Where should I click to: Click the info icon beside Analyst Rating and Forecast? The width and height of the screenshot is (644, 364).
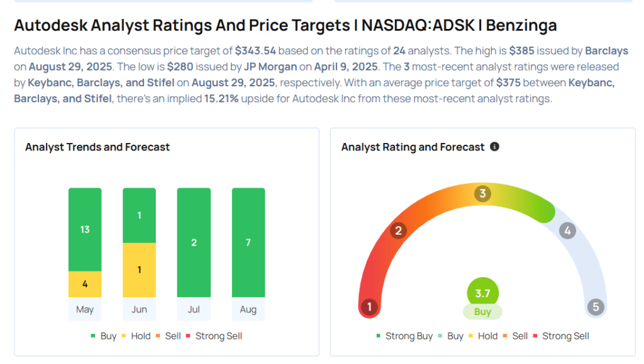point(494,147)
